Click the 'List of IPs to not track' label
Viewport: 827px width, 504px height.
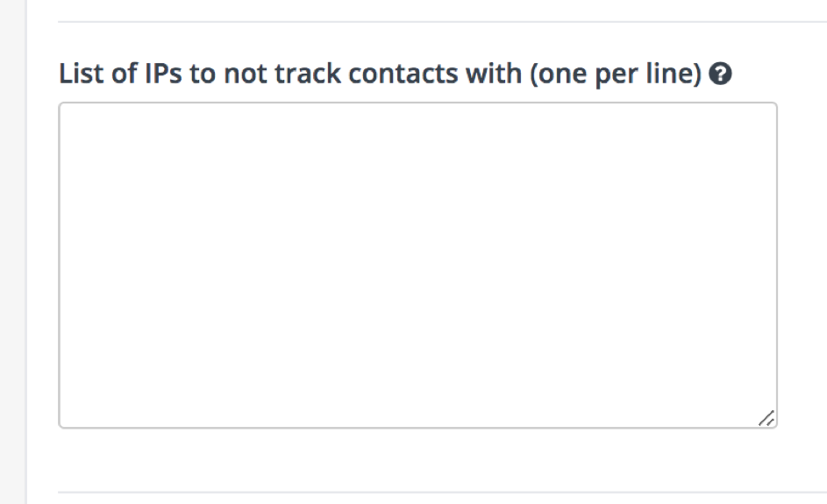380,74
